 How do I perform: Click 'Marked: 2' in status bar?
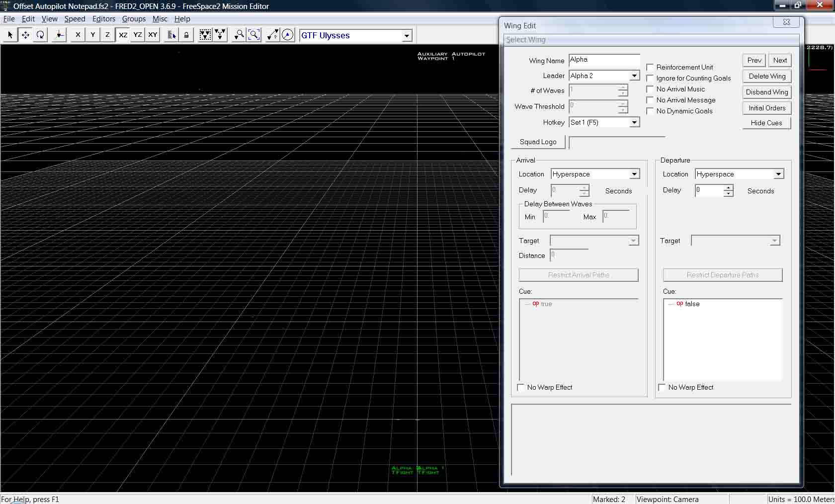609,499
